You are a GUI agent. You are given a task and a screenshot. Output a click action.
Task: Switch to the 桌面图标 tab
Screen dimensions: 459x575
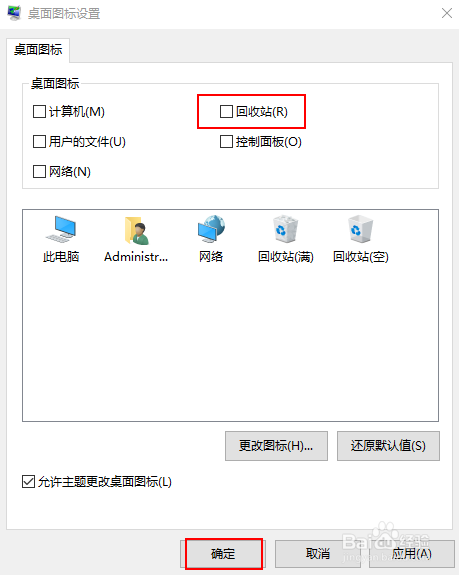[x=38, y=50]
